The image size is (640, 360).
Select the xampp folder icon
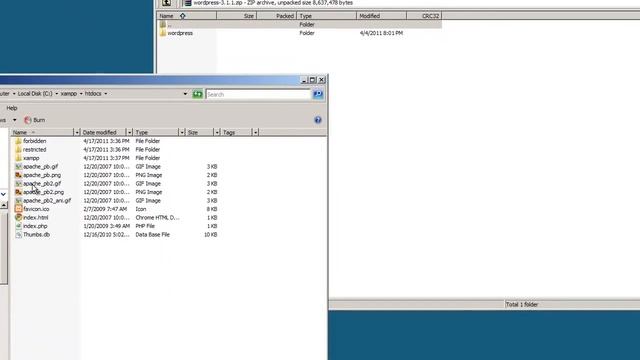coord(18,158)
